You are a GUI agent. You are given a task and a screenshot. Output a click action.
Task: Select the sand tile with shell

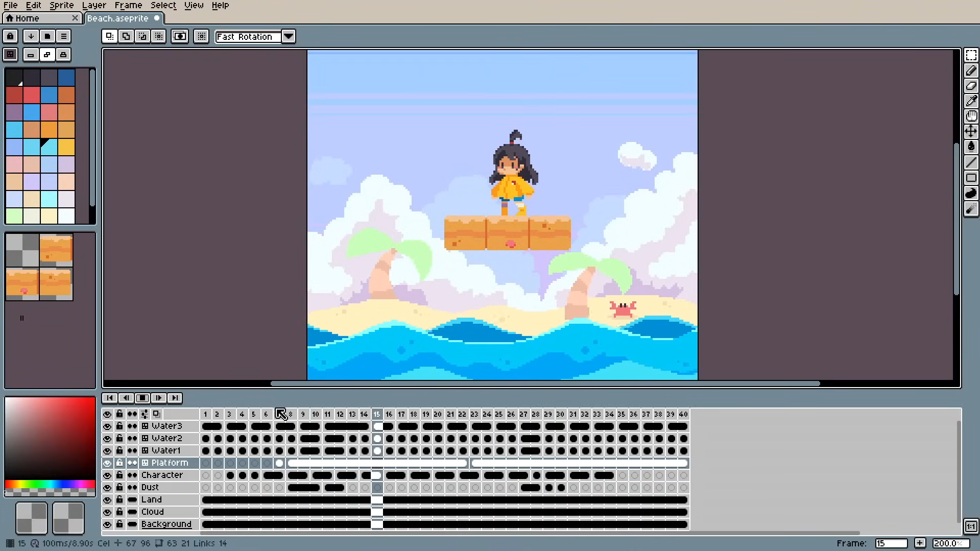(x=22, y=284)
